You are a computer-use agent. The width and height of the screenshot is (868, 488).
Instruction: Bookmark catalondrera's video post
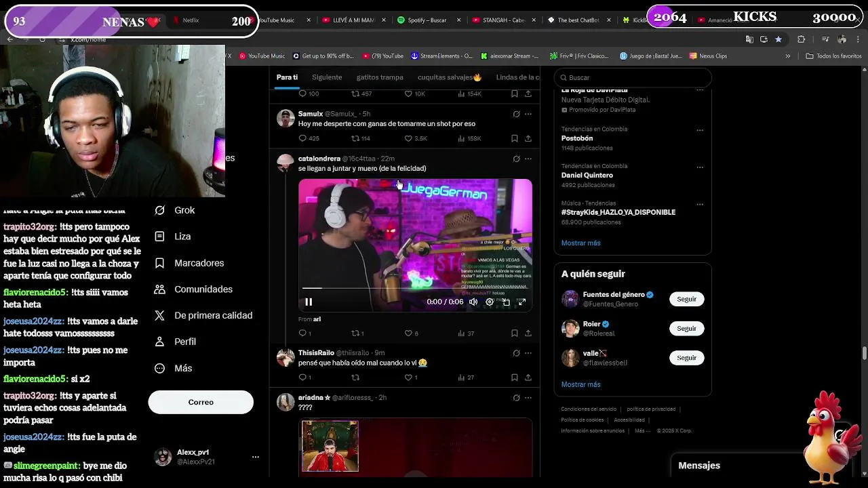[515, 333]
